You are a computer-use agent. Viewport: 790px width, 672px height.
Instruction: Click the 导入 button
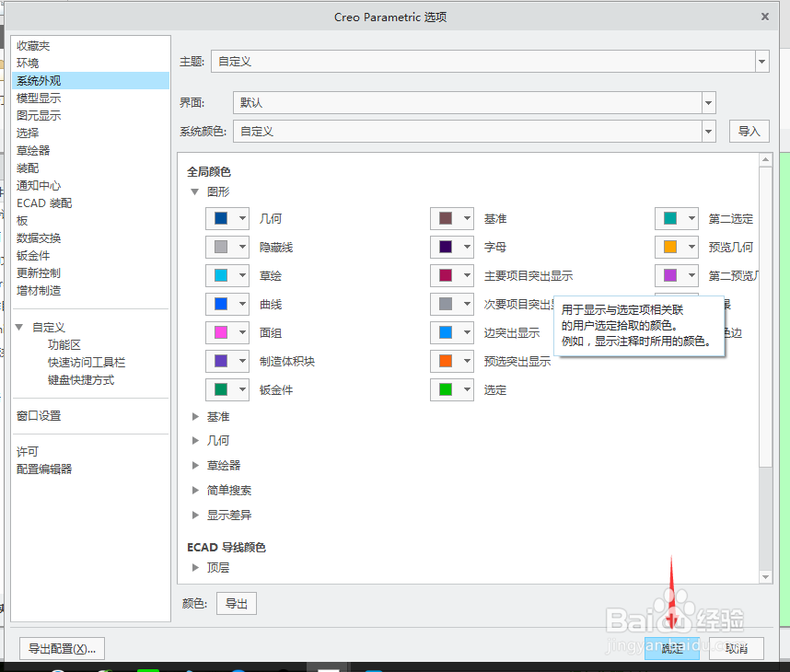(749, 132)
